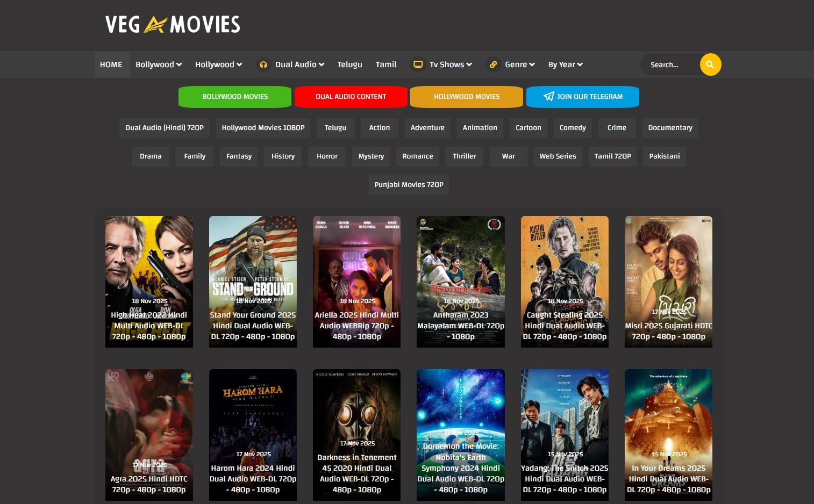Viewport: 814px width, 504px height.
Task: Open the Ariella 2025 movie poster
Action: (x=356, y=282)
